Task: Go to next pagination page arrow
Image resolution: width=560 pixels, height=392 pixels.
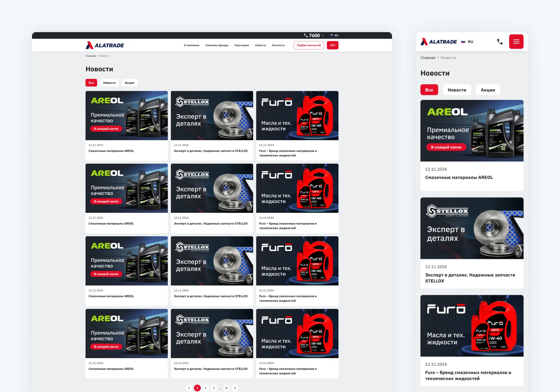Action: coord(235,388)
